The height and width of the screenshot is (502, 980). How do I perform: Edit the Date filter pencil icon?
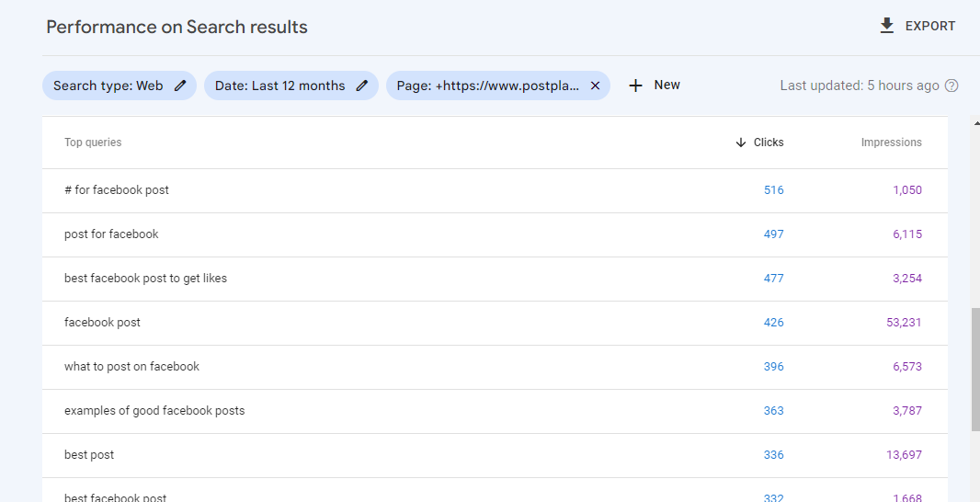pos(362,86)
